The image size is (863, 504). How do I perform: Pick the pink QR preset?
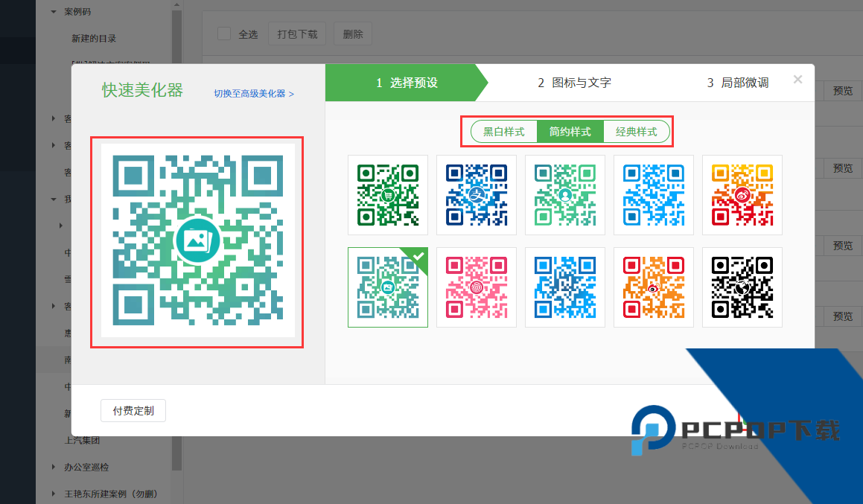(477, 287)
